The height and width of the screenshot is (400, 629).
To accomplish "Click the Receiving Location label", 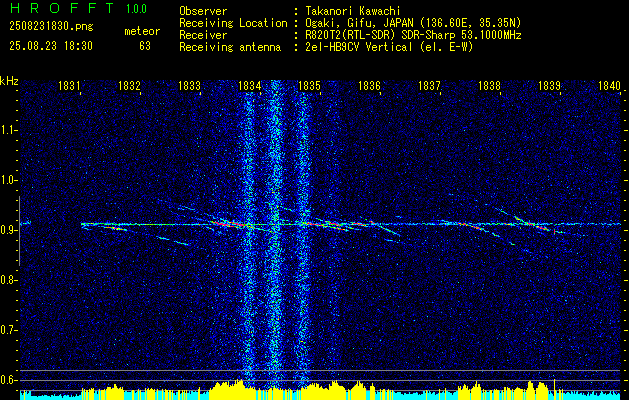I will click(233, 23).
